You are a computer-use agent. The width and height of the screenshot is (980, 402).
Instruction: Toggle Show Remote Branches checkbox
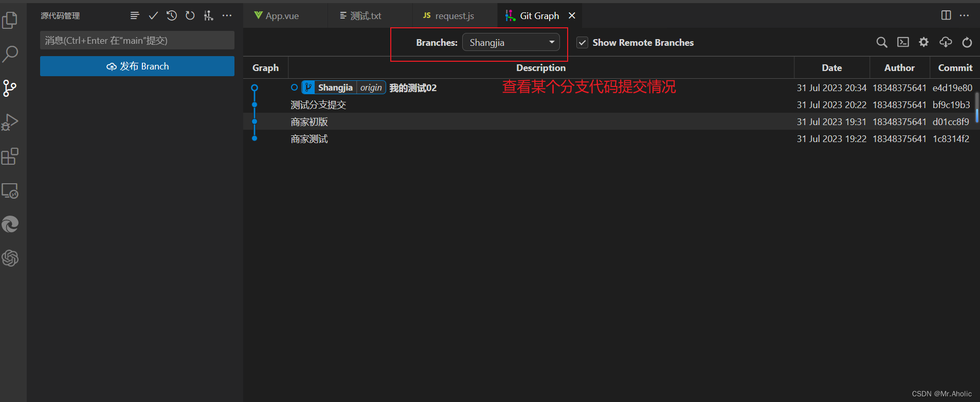[x=582, y=43]
